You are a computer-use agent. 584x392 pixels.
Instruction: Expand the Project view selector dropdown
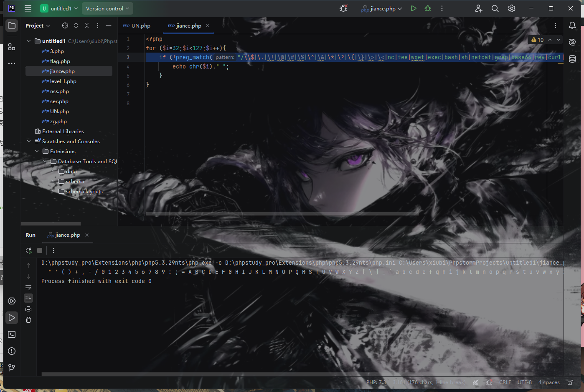pos(38,25)
